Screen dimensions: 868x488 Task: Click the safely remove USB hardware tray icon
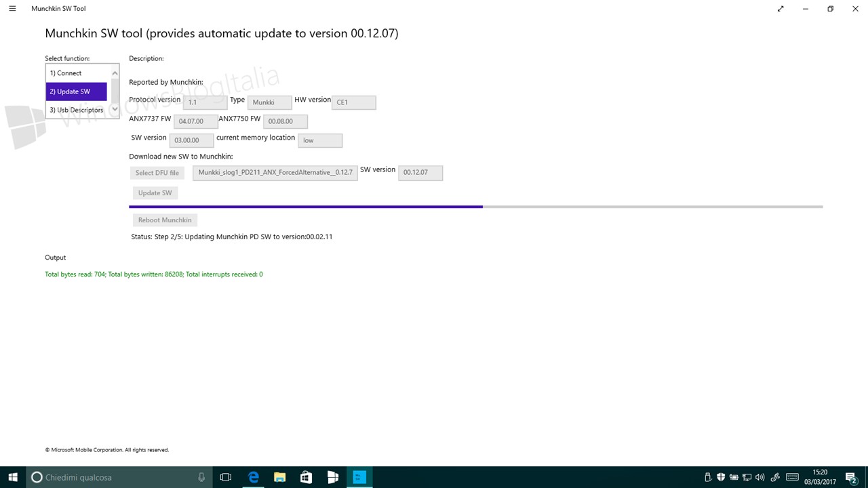pyautogui.click(x=707, y=477)
